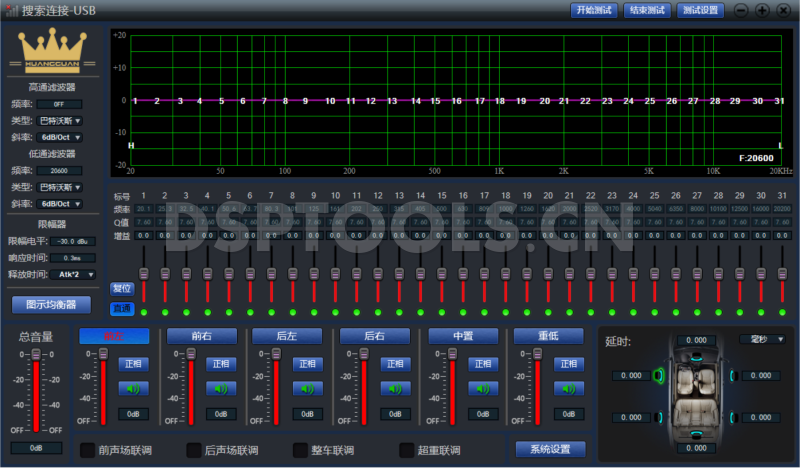The height and width of the screenshot is (468, 800).
Task: Select the center dashboard speaker in car diagram
Action: point(696,359)
